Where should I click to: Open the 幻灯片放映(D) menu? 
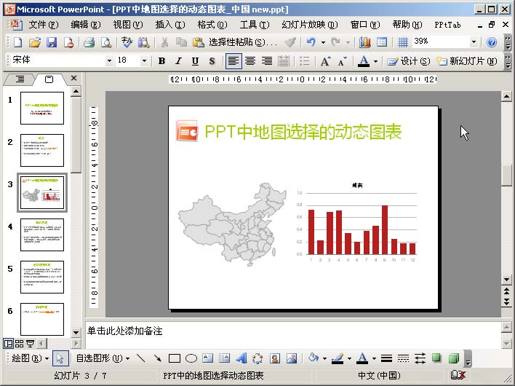tap(310, 25)
